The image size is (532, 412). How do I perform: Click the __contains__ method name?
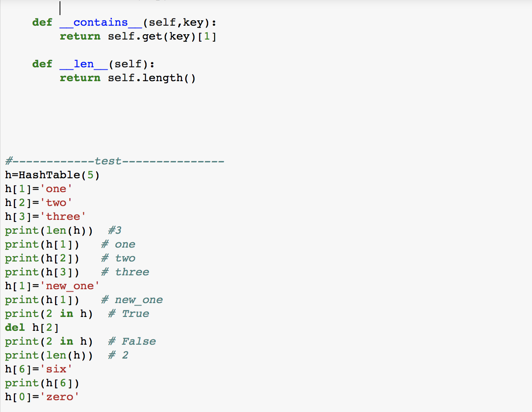[x=102, y=22]
